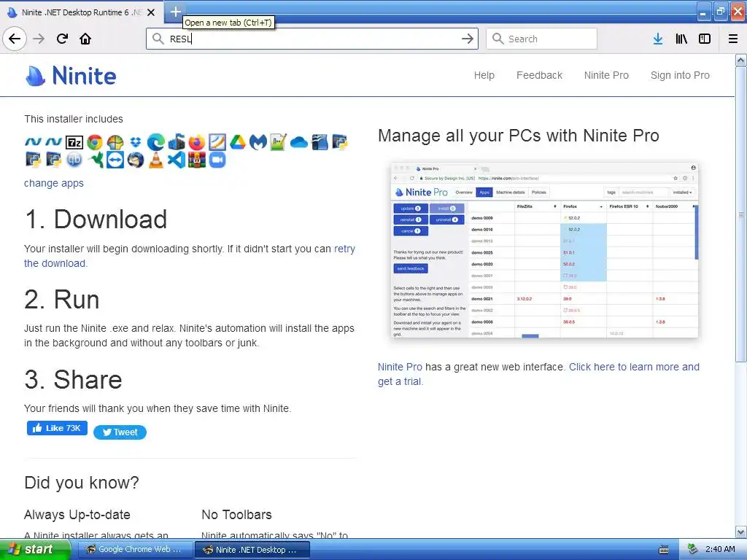The image size is (747, 560).
Task: Open a new tab with plus button
Action: [175, 12]
